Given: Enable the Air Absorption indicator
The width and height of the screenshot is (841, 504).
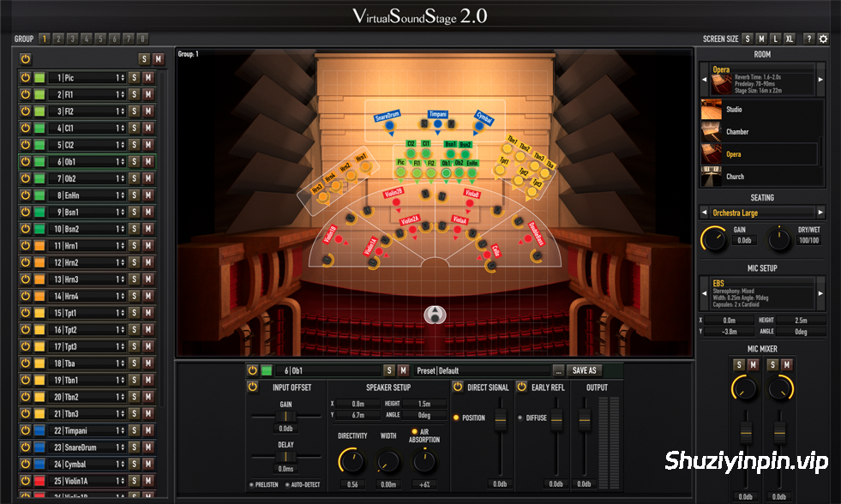Looking at the screenshot, I should [414, 432].
